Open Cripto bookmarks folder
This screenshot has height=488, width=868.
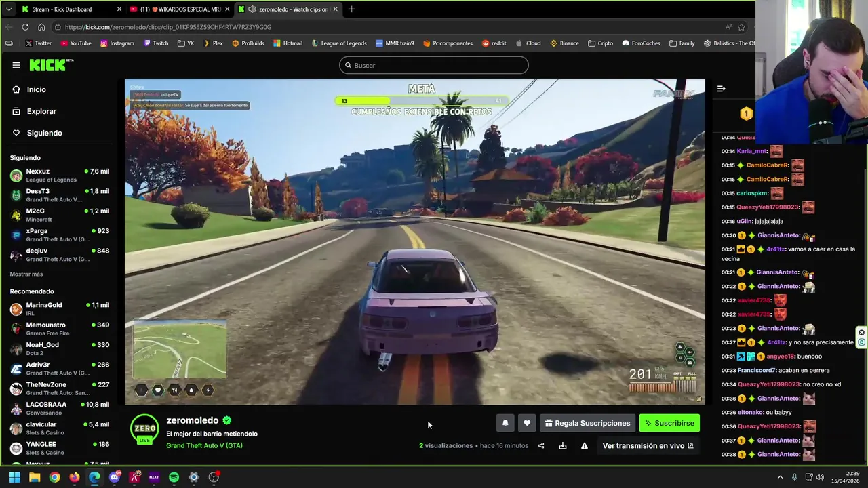pyautogui.click(x=601, y=43)
